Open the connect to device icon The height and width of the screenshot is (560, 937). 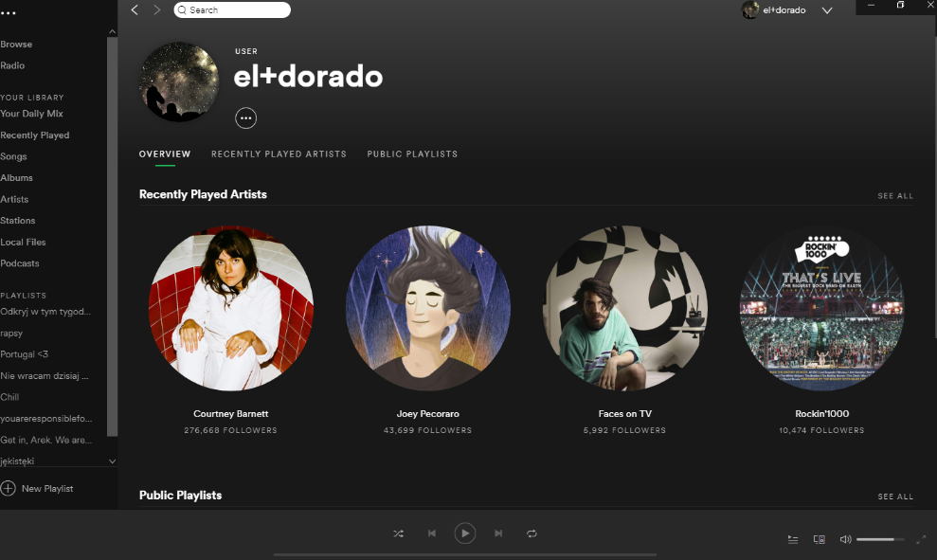[x=819, y=539]
